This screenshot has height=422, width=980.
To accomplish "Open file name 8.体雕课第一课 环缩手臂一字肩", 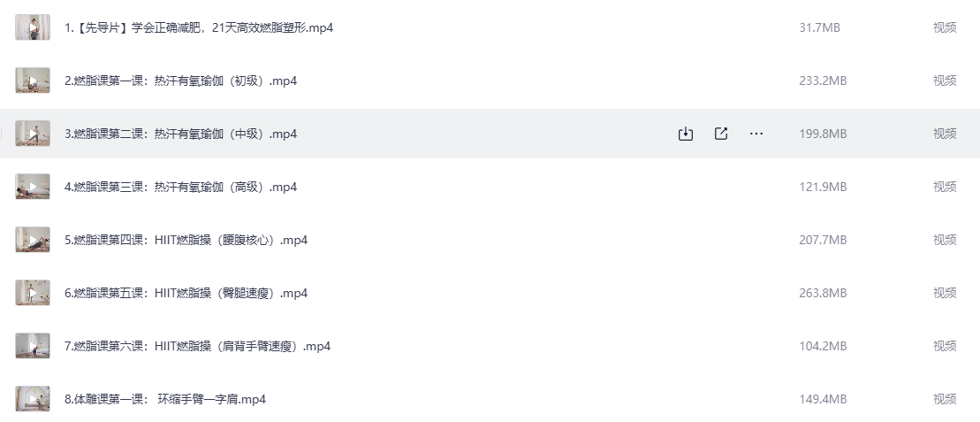I will [165, 399].
